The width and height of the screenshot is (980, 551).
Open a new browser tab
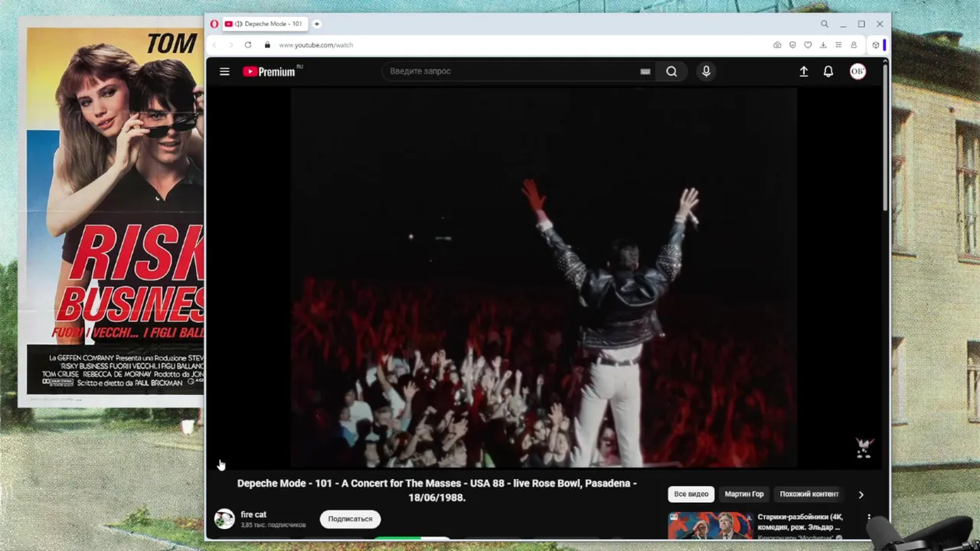[x=316, y=24]
